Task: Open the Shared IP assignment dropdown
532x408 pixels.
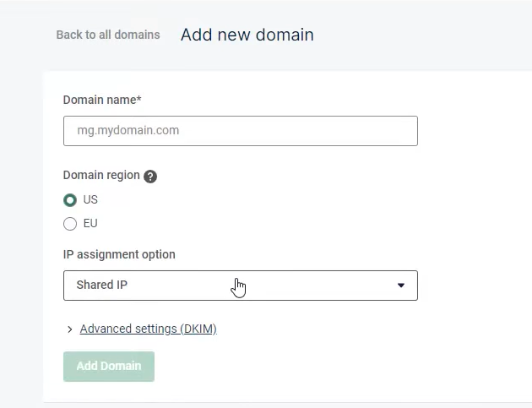Action: [x=240, y=286]
